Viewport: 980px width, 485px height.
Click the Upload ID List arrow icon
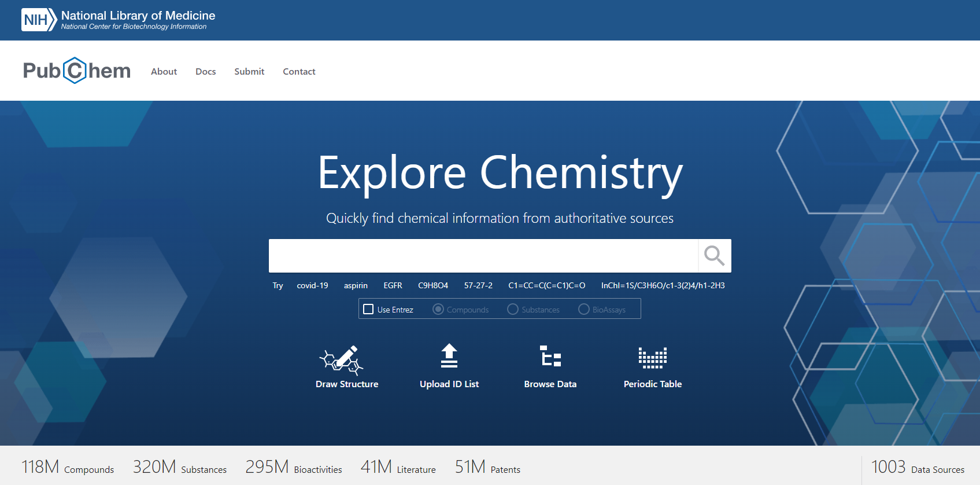click(x=449, y=356)
